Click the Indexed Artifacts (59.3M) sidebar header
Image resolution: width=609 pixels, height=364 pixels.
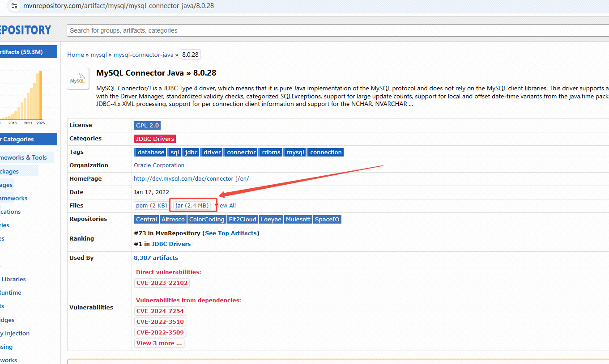point(28,52)
